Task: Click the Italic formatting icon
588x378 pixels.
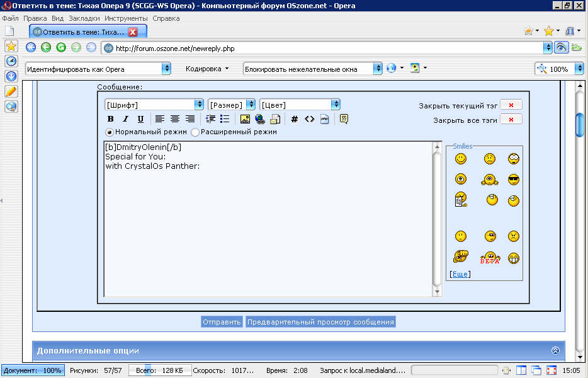Action: point(125,119)
